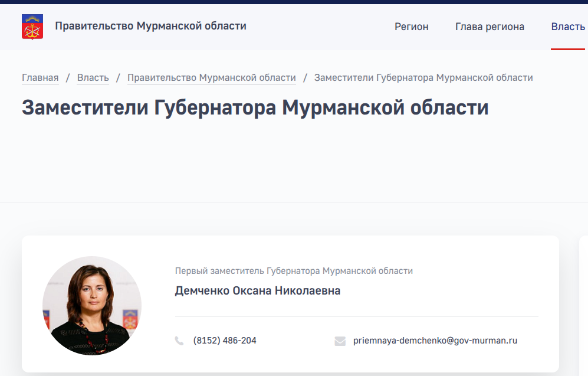Open the 'Регион' menu item
This screenshot has height=376, width=588.
point(412,27)
